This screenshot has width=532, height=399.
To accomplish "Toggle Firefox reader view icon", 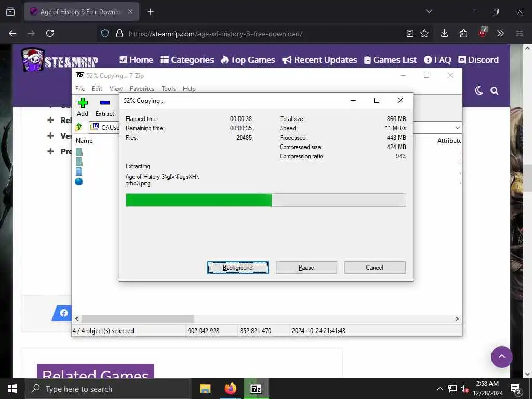I will [x=410, y=33].
